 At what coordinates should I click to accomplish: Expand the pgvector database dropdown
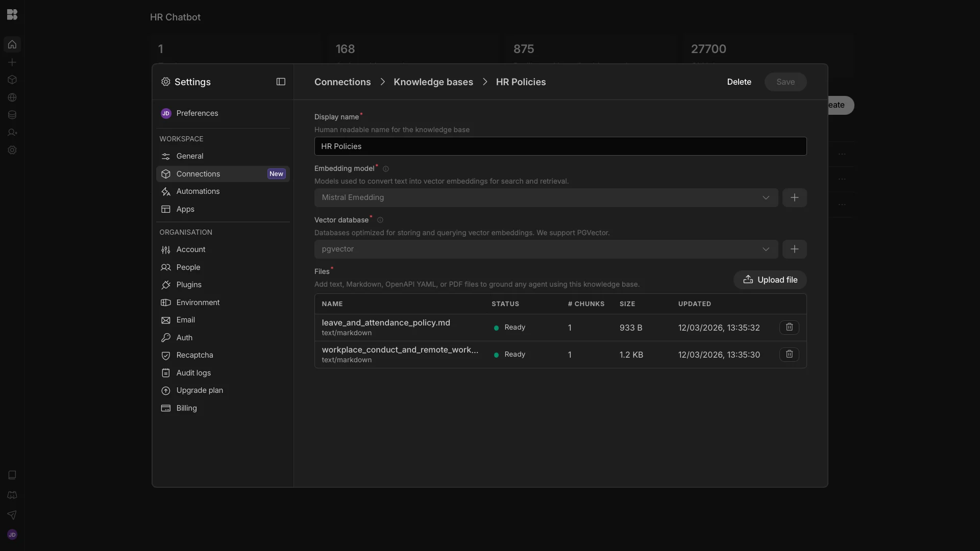coord(546,249)
